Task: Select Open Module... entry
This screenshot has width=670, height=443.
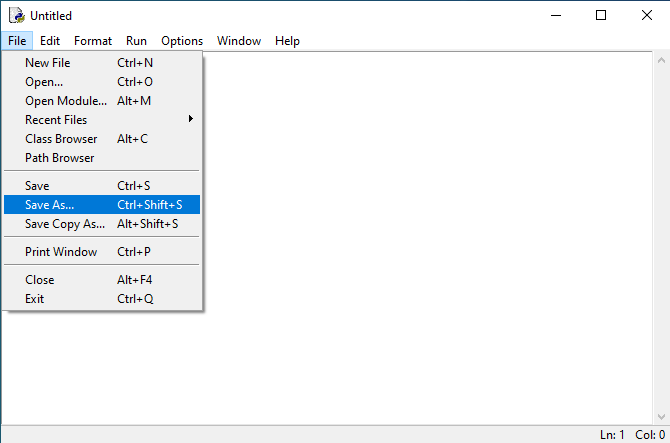Action: pyautogui.click(x=102, y=101)
